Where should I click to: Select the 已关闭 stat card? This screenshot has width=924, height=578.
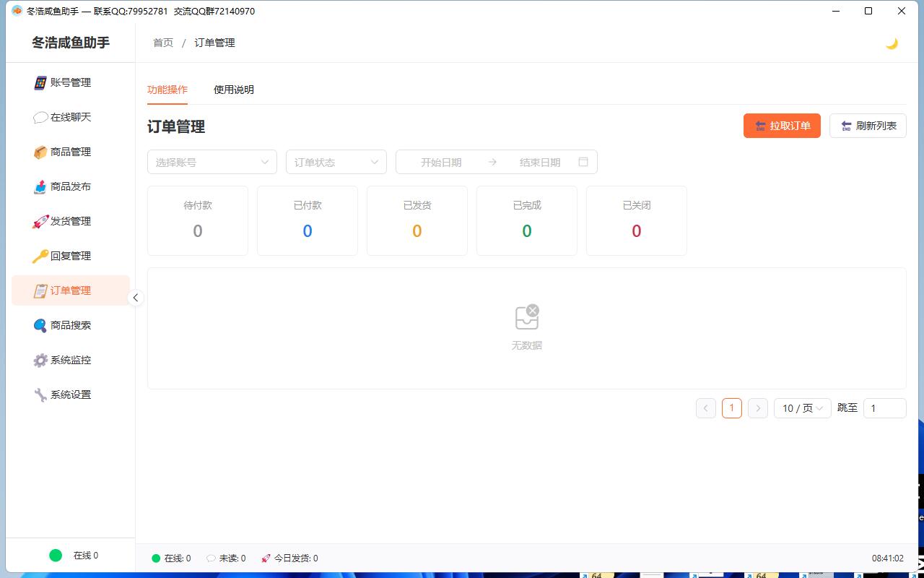pyautogui.click(x=637, y=221)
